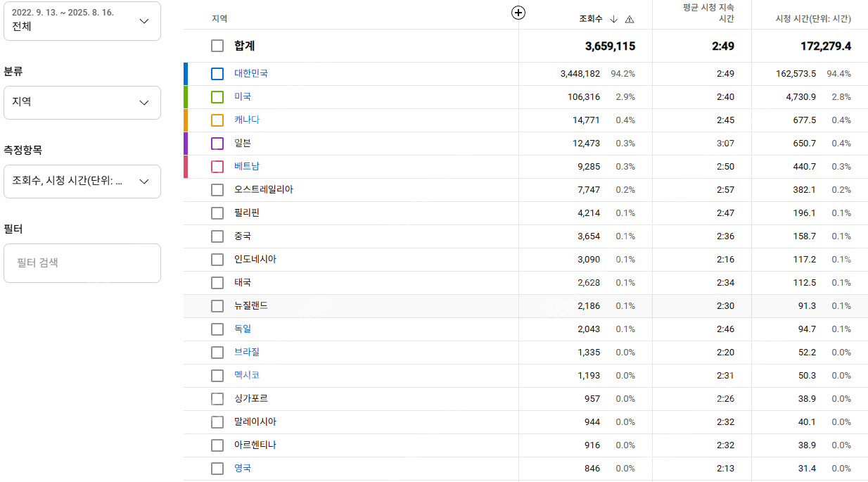Image resolution: width=868 pixels, height=482 pixels.
Task: Click the sort arrow beside 조회수
Action: tap(614, 19)
